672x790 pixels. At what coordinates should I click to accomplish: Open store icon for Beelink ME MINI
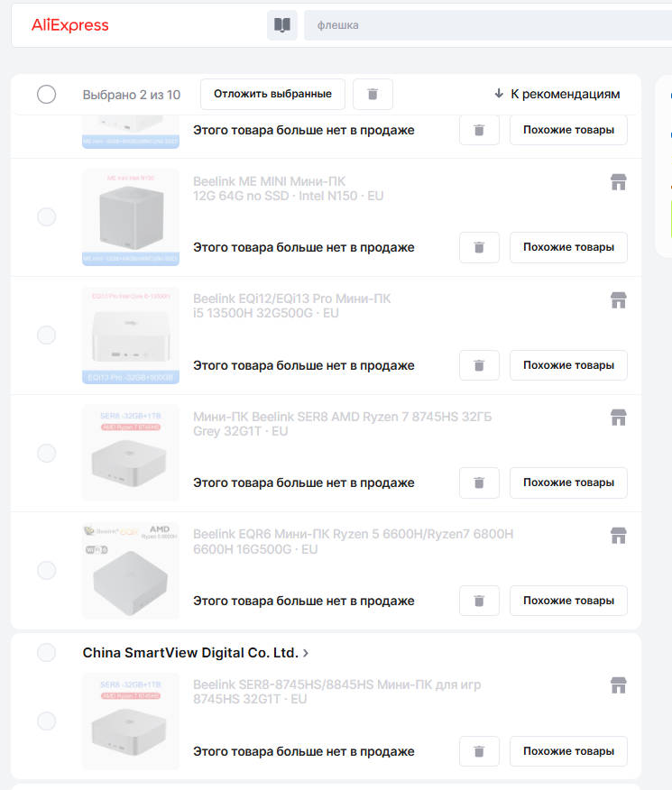(x=618, y=182)
